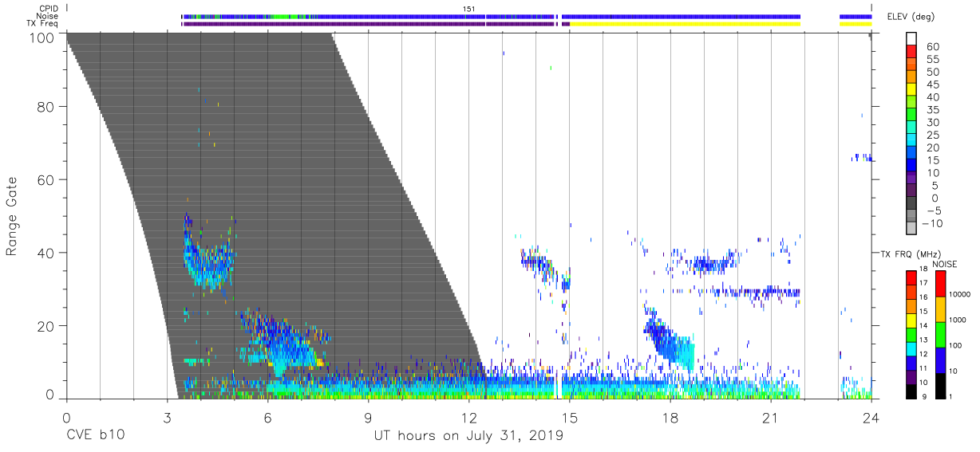The image size is (980, 452).
Task: Click y-axis tick label 80
Action: pos(47,107)
